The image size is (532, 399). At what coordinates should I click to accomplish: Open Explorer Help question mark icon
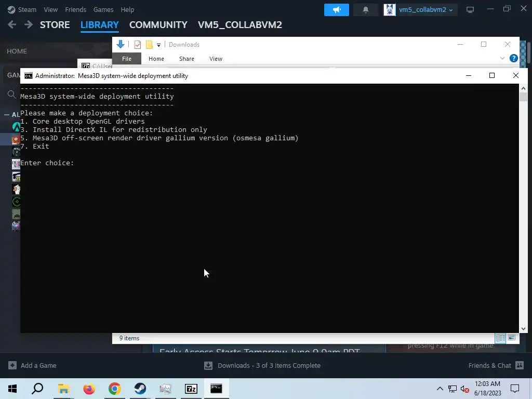[x=514, y=58]
